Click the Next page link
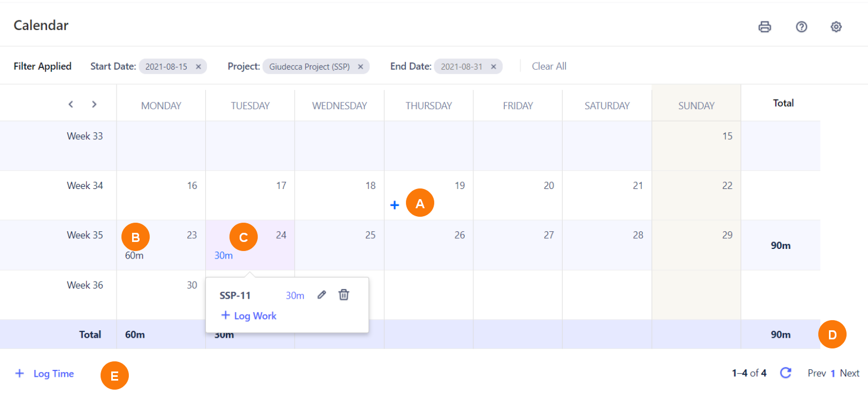The image size is (868, 402). pos(849,373)
